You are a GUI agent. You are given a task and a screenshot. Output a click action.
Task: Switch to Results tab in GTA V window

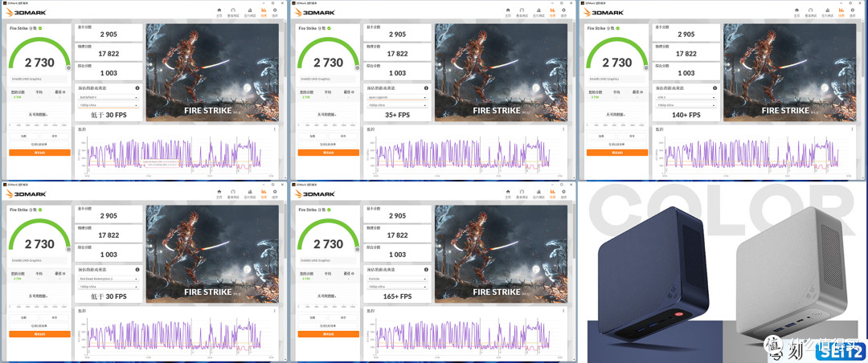(x=841, y=11)
